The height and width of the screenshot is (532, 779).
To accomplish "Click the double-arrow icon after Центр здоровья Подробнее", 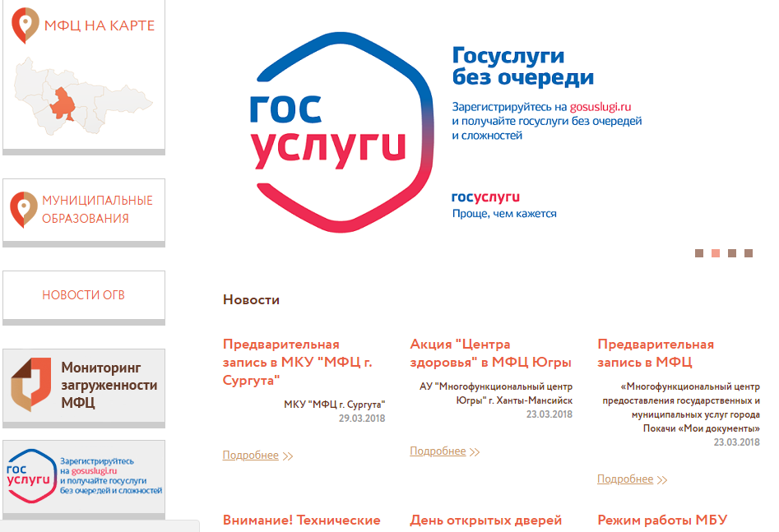I will pos(475,452).
